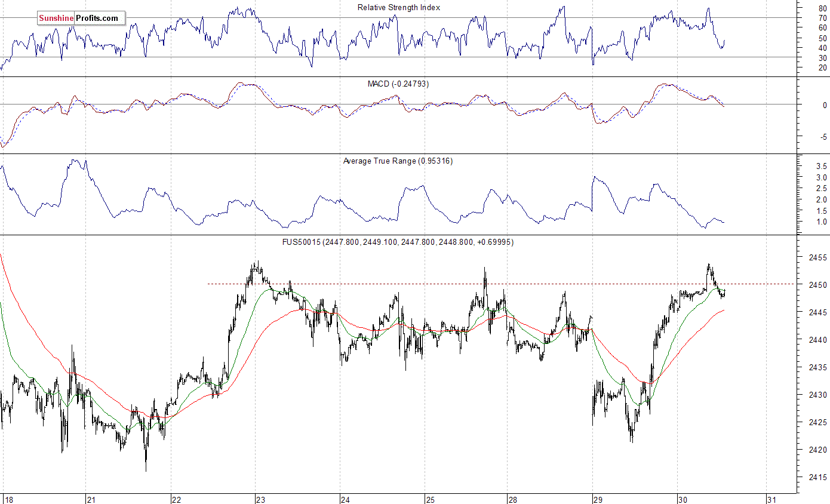Click the date label 29 on the time axis
Viewport: 830px width, 504px height.
[x=597, y=499]
